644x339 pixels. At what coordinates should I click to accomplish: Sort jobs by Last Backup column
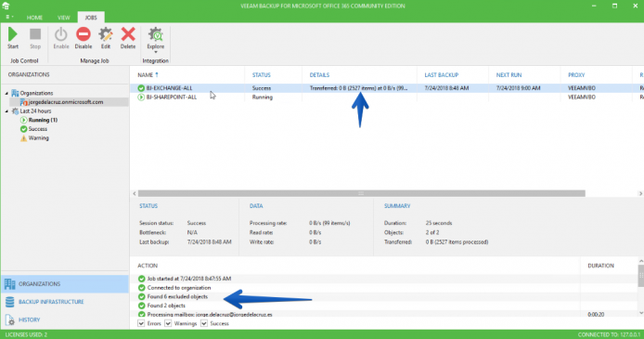click(441, 75)
